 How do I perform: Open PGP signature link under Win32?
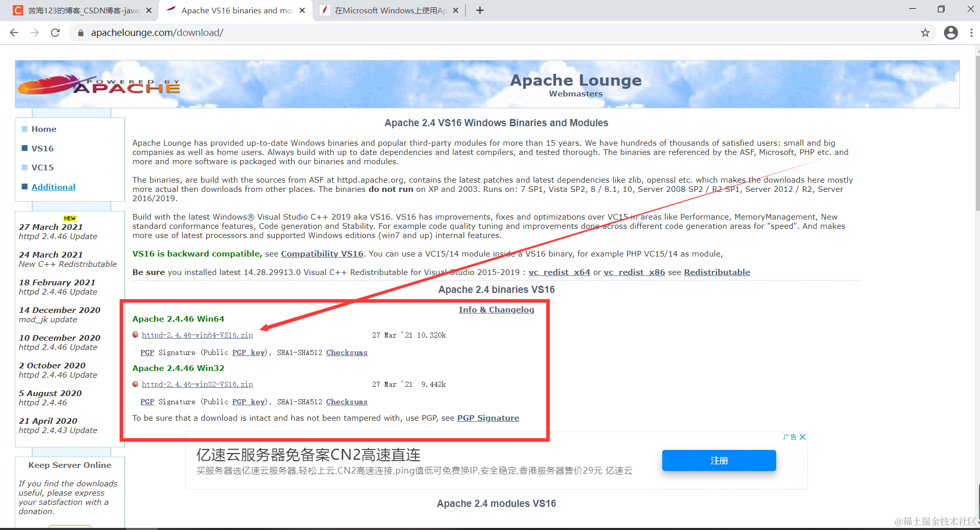click(147, 402)
